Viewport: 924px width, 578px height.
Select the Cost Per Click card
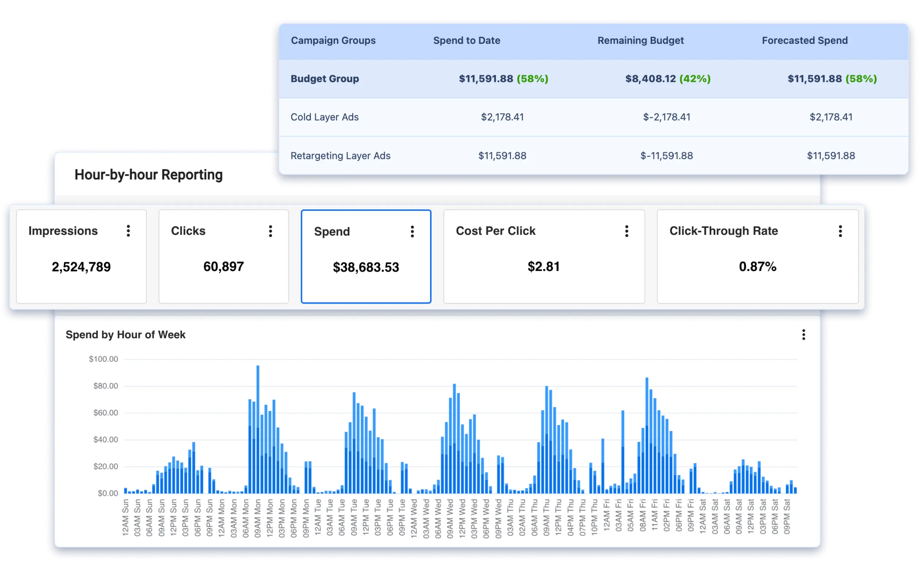click(x=544, y=256)
